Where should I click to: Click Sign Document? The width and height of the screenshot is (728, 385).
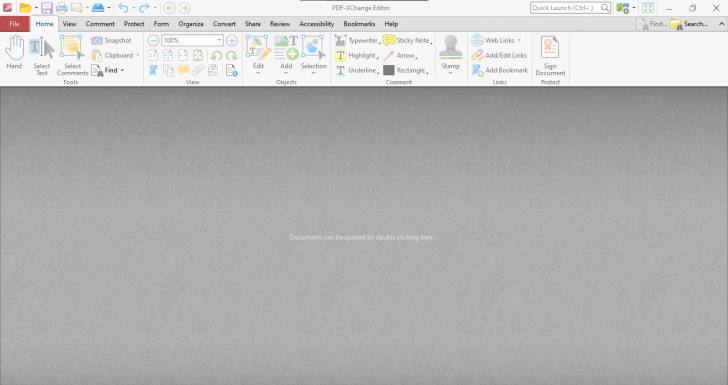tap(550, 56)
